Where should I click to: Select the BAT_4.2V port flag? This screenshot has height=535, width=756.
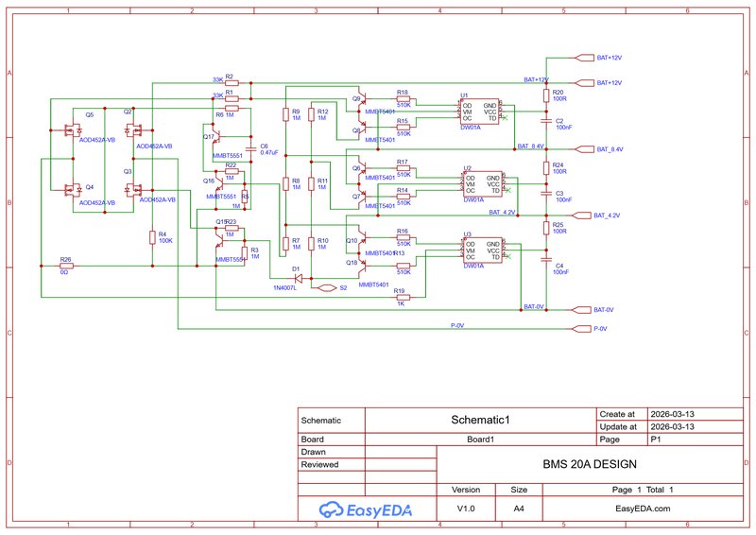(580, 216)
